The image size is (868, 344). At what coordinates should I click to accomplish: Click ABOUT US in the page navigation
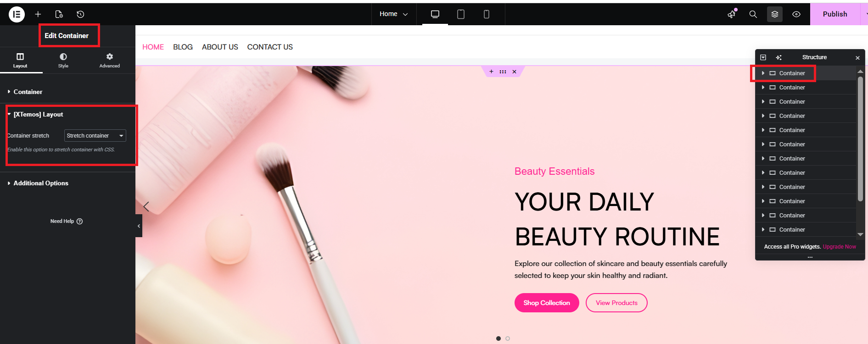(220, 47)
